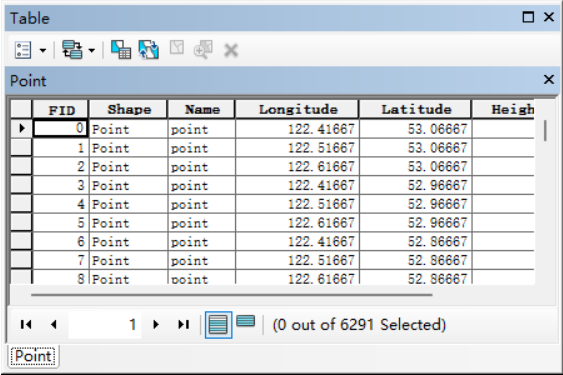Select the Shape column header
The width and height of the screenshot is (563, 375).
[x=128, y=110]
